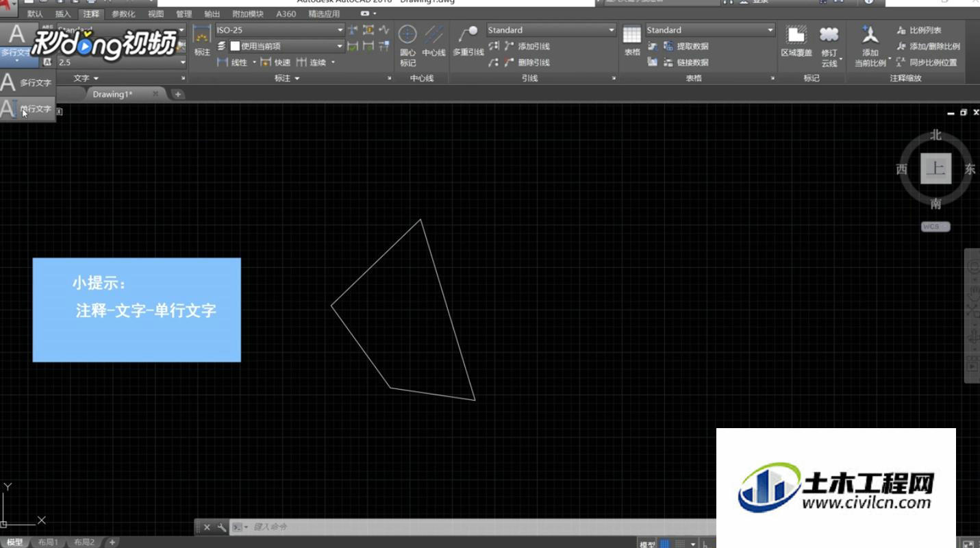Switch to the 输出 ribbon tab
Image resolution: width=980 pixels, height=548 pixels.
pos(212,14)
